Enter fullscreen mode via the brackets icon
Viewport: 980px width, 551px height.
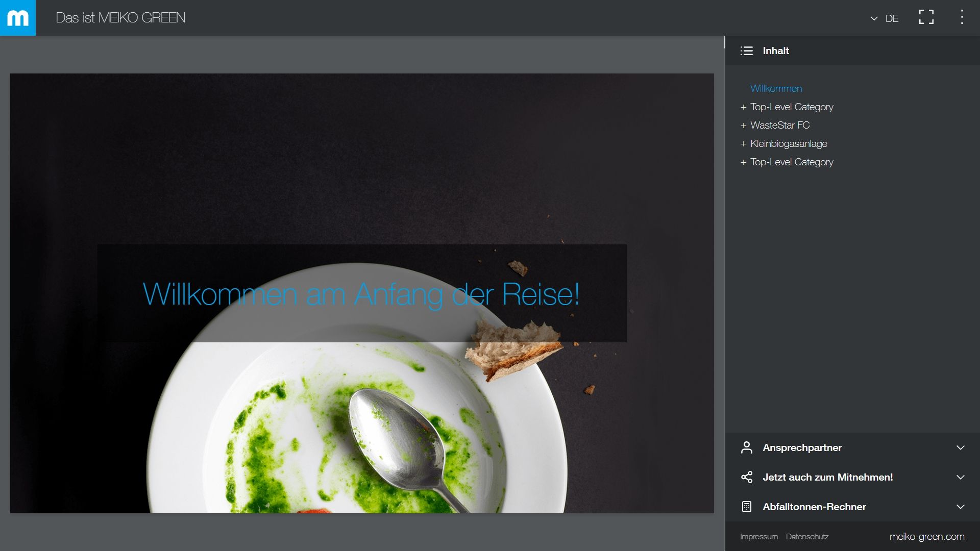(926, 17)
